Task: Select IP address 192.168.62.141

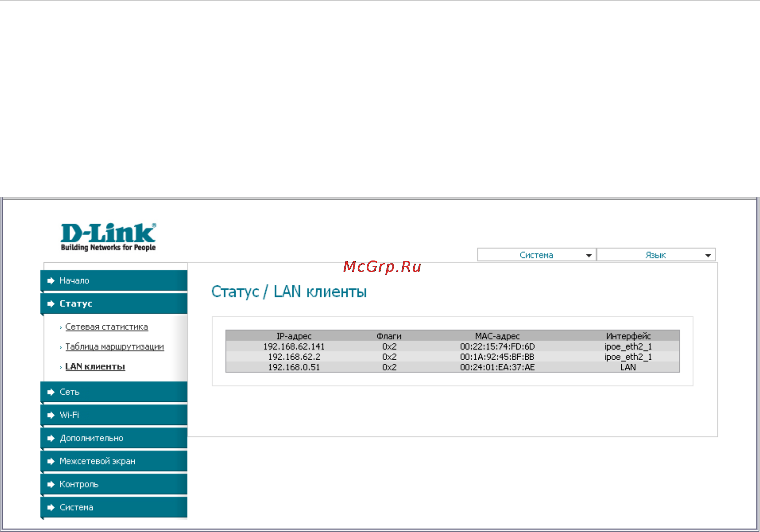Action: pyautogui.click(x=294, y=346)
